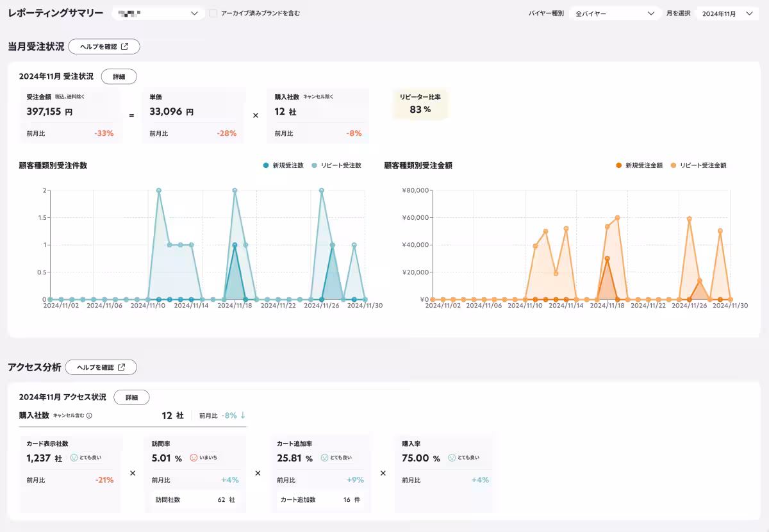The height and width of the screenshot is (532, 769).
Task: Click down-arrow icon next to 前月比 -8%
Action: pos(243,415)
